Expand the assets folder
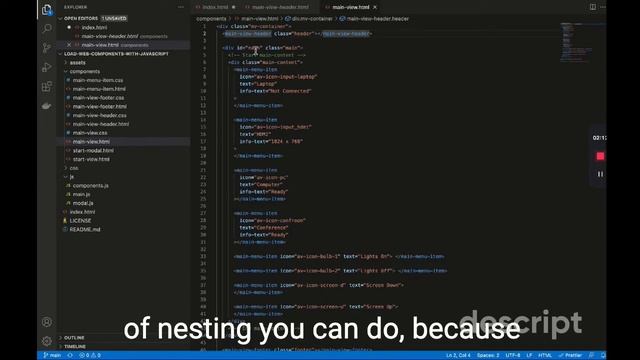This screenshot has height=360, width=640. click(78, 63)
